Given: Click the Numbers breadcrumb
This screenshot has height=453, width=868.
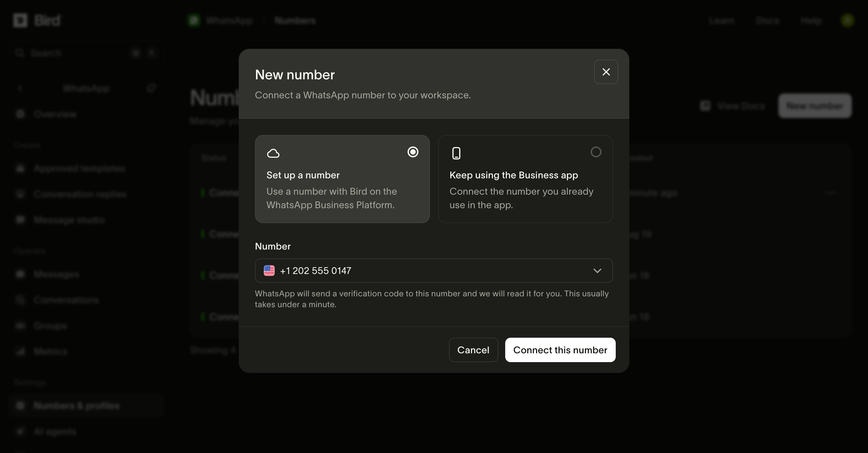Looking at the screenshot, I should coord(295,21).
